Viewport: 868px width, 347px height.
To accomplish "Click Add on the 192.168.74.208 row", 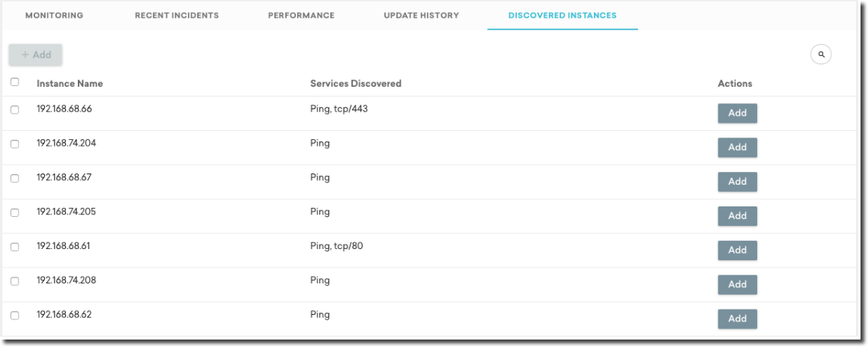I will [x=737, y=284].
